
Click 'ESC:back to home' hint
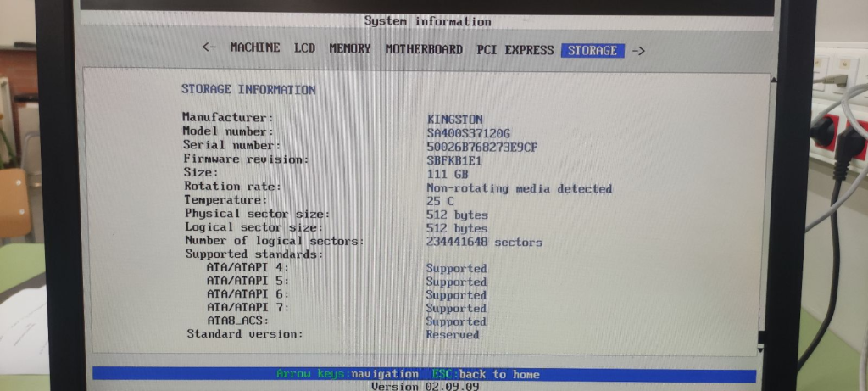pos(486,374)
